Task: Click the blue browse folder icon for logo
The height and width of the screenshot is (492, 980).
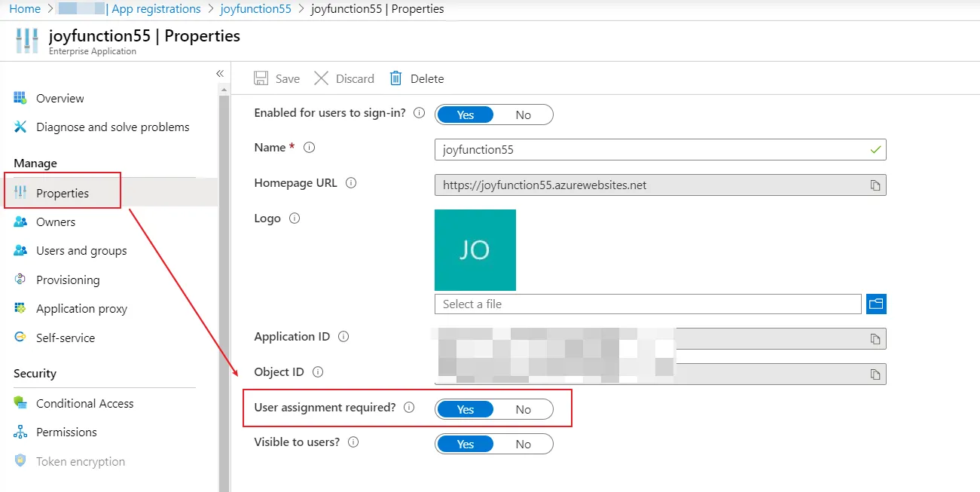Action: tap(876, 304)
